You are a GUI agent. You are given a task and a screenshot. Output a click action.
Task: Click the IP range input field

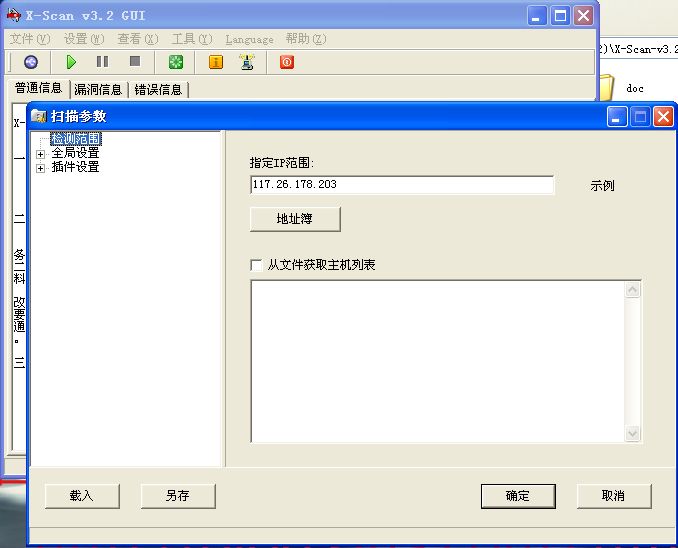point(402,185)
